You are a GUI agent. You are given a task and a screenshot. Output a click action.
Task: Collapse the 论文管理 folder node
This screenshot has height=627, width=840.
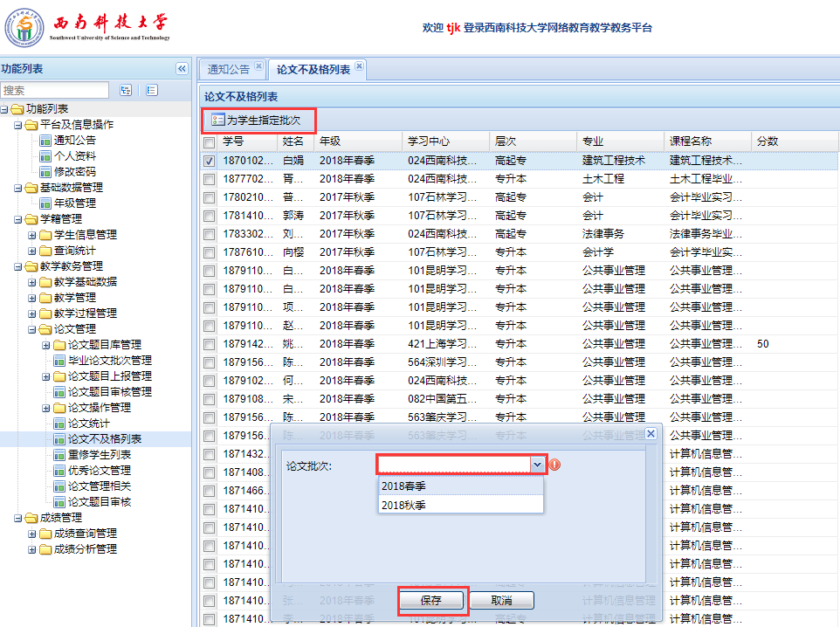click(32, 329)
